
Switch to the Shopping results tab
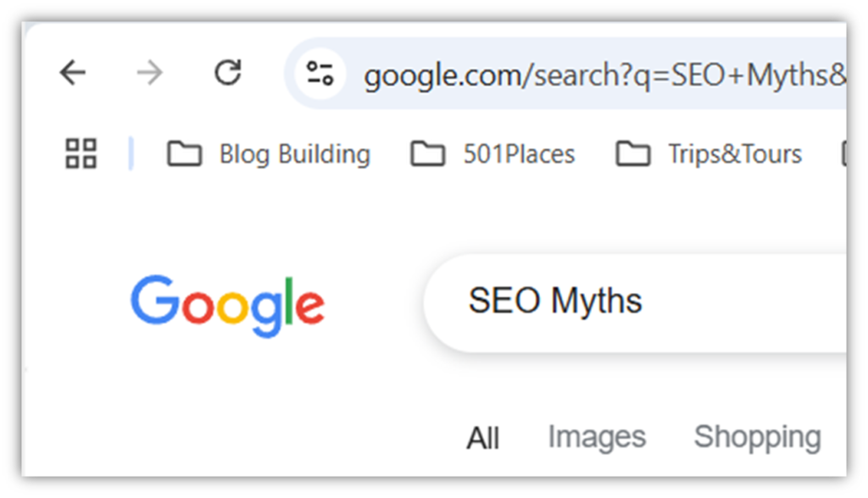pos(757,436)
